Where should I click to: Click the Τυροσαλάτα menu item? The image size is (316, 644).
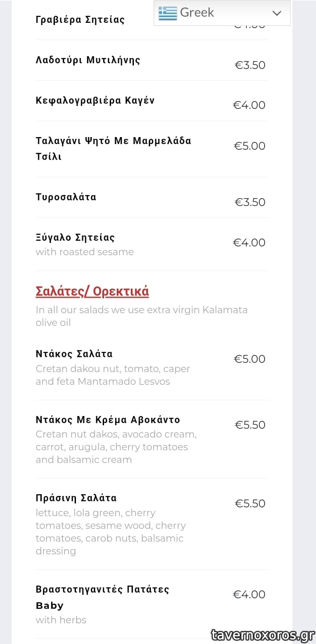pyautogui.click(x=66, y=197)
